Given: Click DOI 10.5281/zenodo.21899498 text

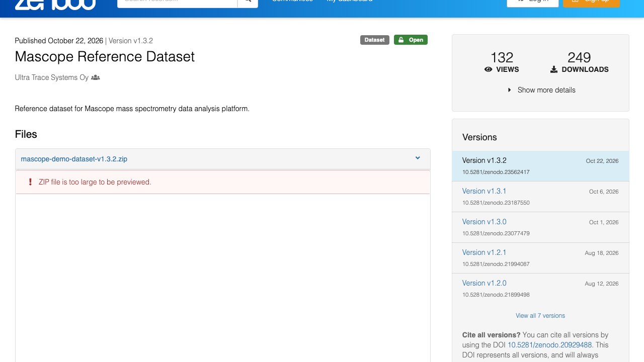Looking at the screenshot, I should point(496,295).
